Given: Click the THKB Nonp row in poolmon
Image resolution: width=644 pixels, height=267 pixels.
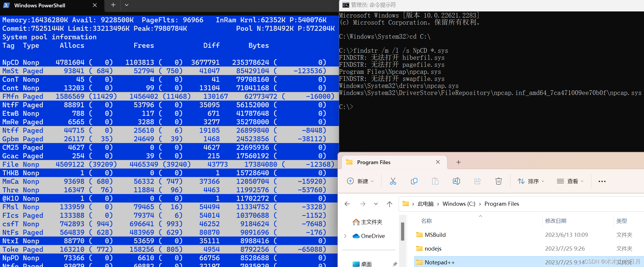Looking at the screenshot, I should coord(169,173).
